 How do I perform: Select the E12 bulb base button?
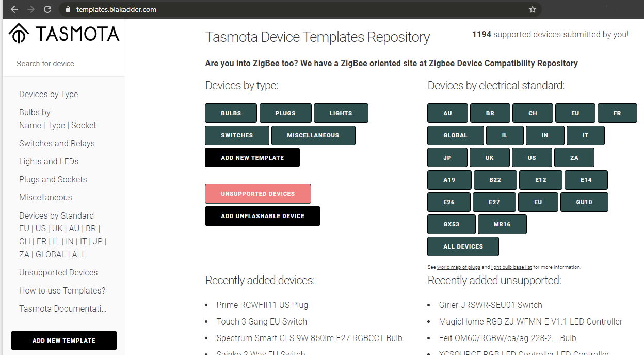point(541,180)
